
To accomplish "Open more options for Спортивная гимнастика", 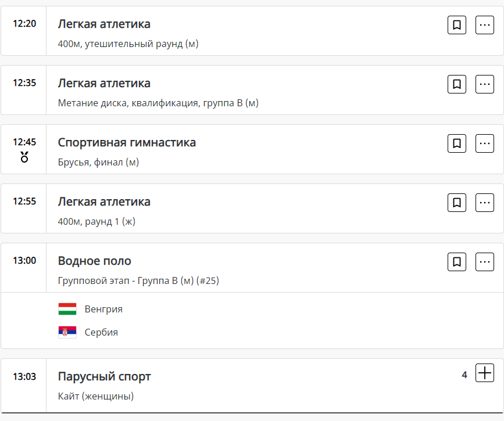I will [x=485, y=143].
